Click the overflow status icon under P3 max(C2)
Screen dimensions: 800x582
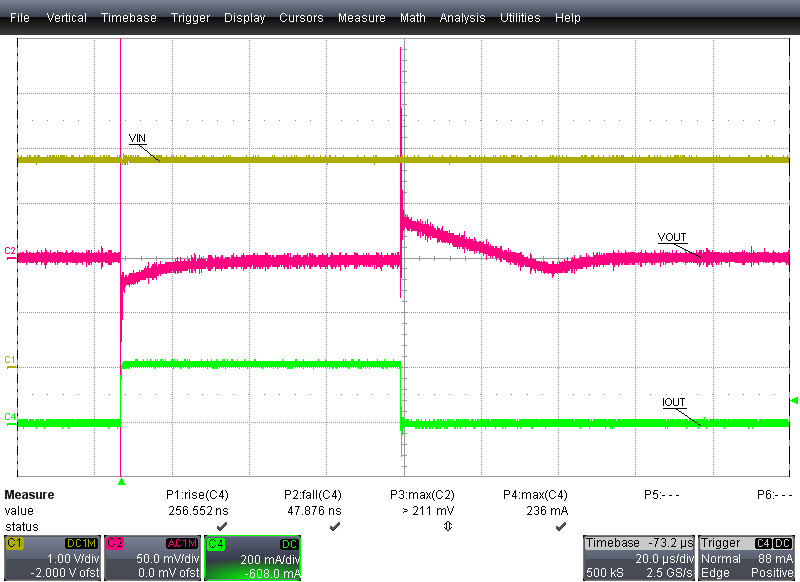(447, 526)
